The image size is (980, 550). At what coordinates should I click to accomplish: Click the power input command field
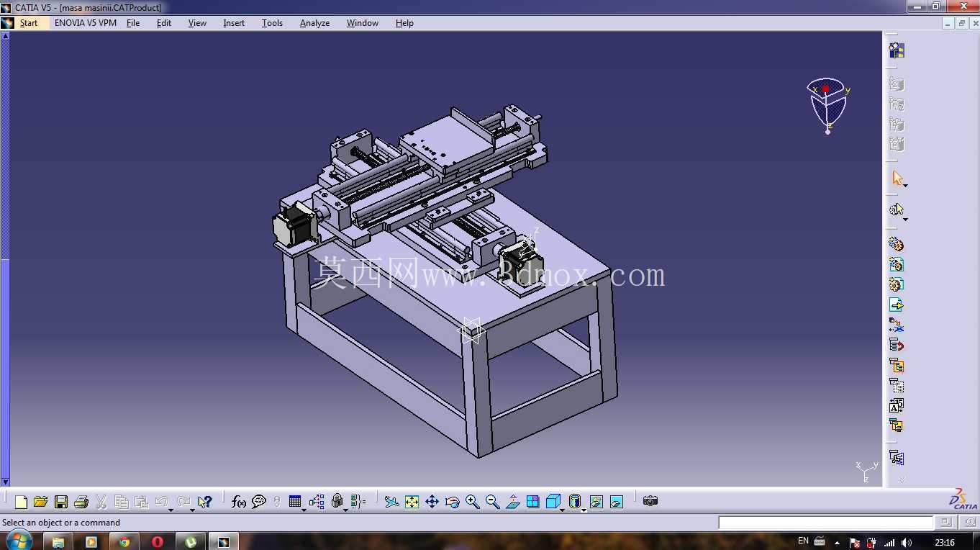click(826, 523)
